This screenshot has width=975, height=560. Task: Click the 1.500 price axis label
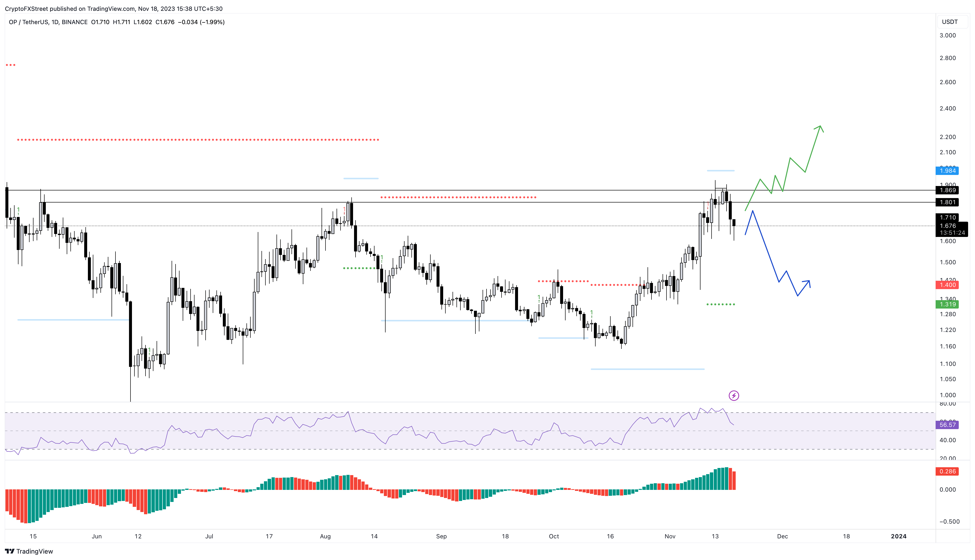click(x=948, y=262)
